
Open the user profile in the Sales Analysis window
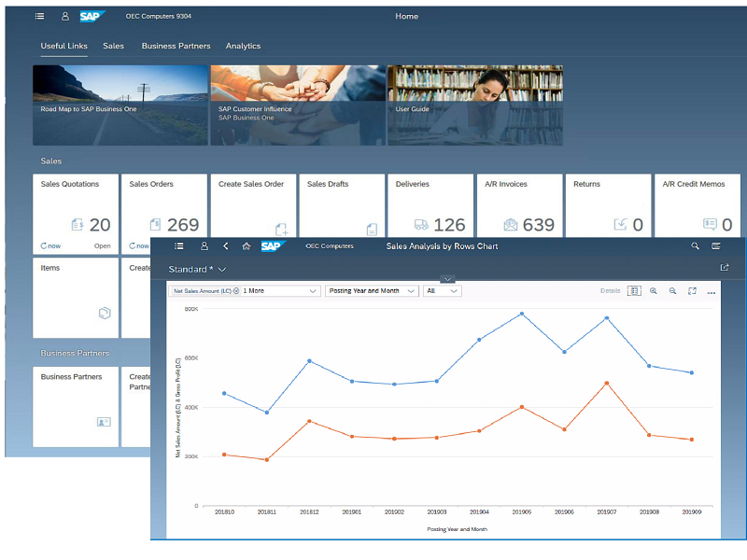pos(204,246)
